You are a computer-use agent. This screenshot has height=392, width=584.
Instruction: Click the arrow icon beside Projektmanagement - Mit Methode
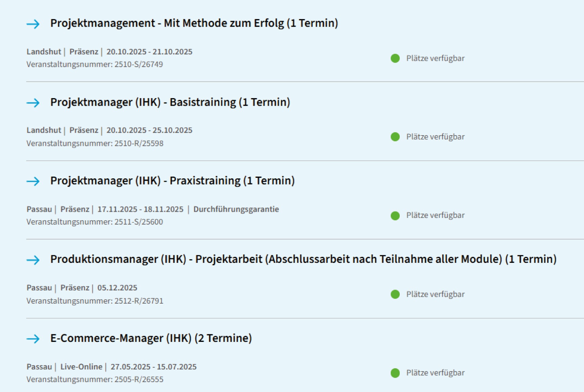33,24
